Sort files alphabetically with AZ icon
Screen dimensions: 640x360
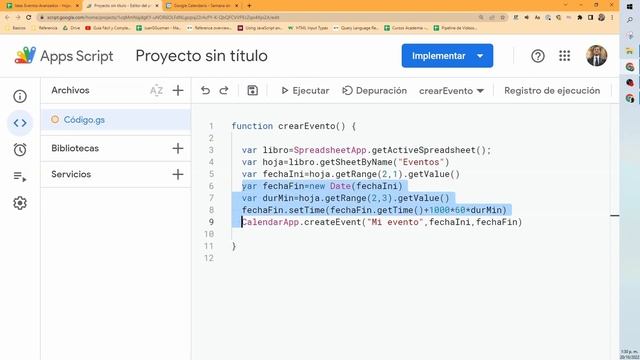(x=156, y=90)
